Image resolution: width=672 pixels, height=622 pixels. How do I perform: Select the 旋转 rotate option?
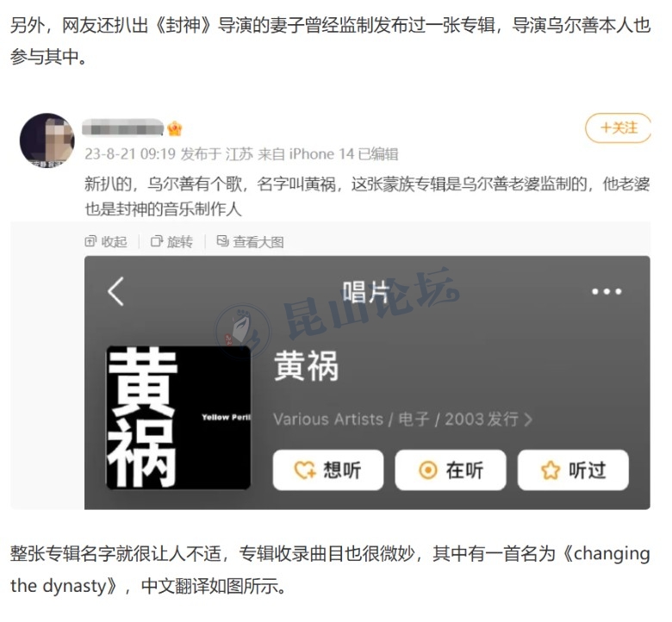click(x=171, y=242)
